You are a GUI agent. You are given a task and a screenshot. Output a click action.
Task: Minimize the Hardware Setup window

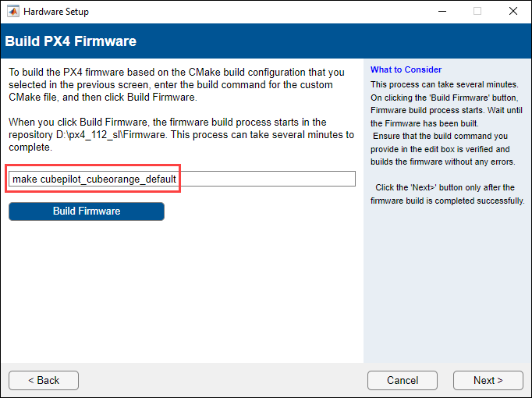click(x=442, y=12)
